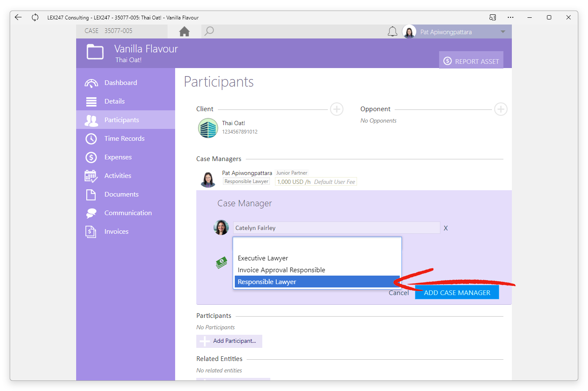Click the plus icon in Add Participant
The width and height of the screenshot is (588, 391).
click(x=205, y=341)
